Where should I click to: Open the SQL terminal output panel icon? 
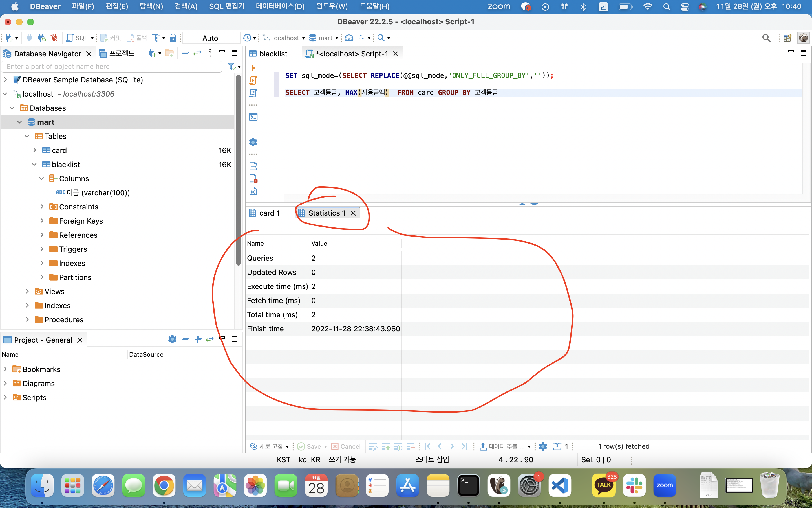[x=253, y=117]
